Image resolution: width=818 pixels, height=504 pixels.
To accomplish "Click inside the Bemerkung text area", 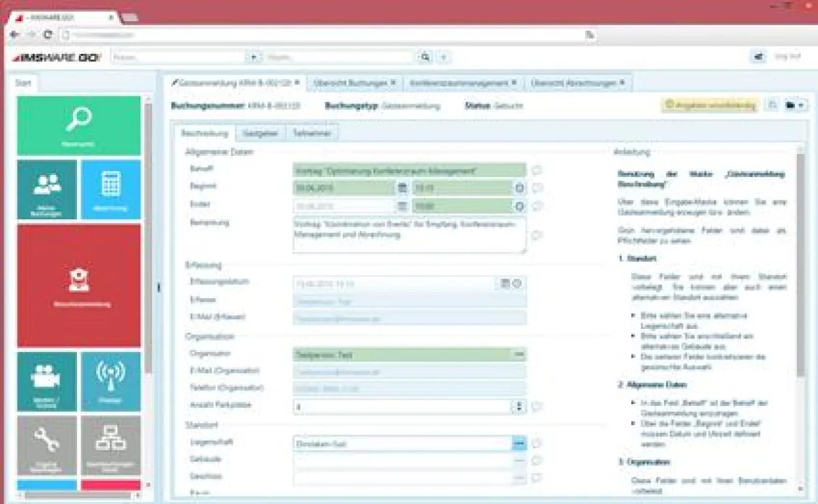I will [409, 235].
